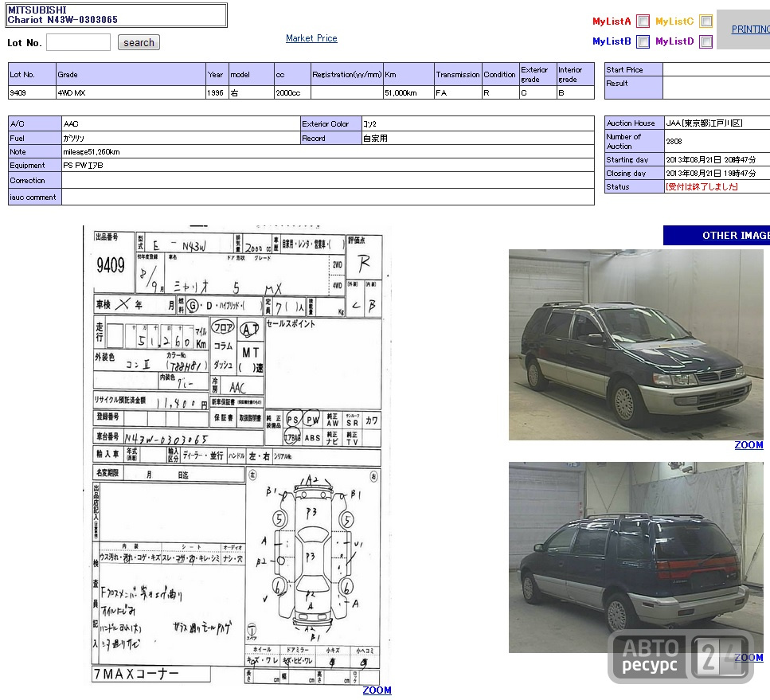Select the Starting day date value
This screenshot has height=700, width=770.
pyautogui.click(x=710, y=159)
